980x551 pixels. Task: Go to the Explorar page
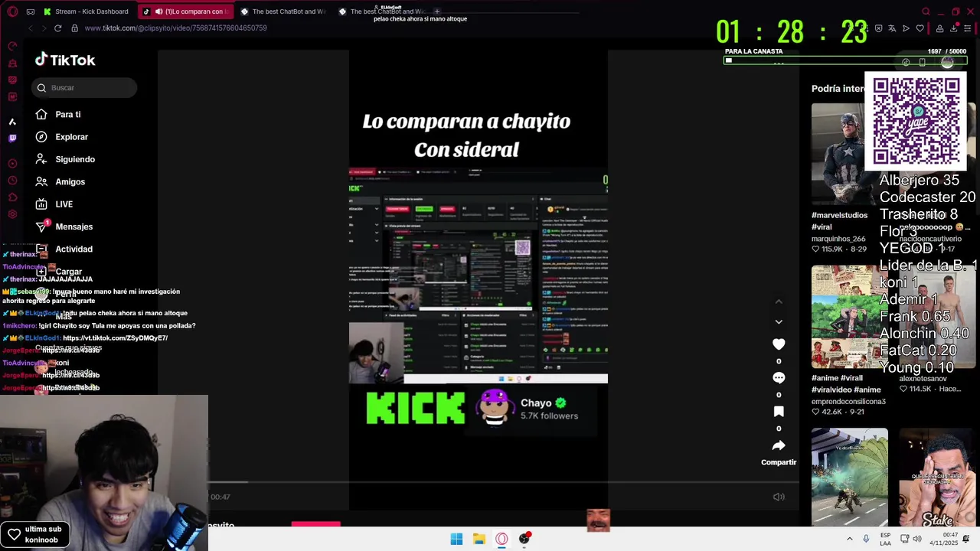(x=72, y=137)
